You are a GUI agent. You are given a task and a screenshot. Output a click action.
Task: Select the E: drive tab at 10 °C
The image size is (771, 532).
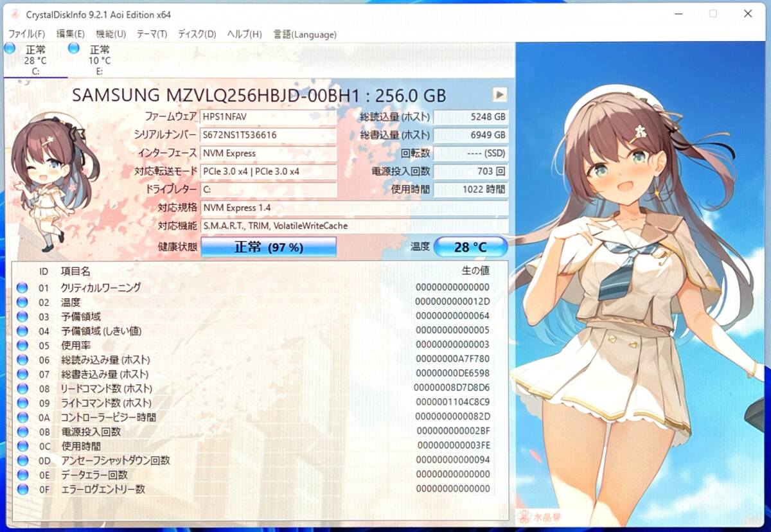pyautogui.click(x=99, y=60)
